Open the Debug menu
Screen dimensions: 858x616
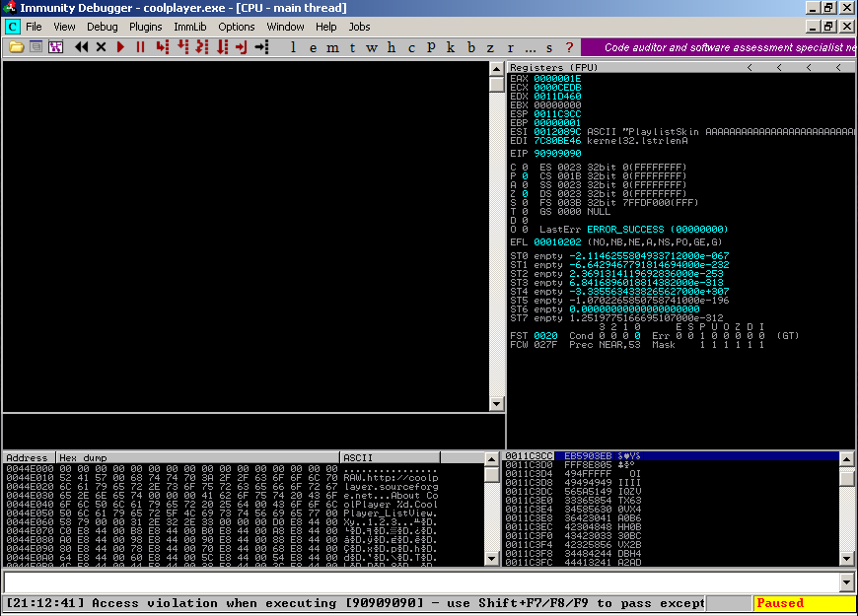click(103, 27)
